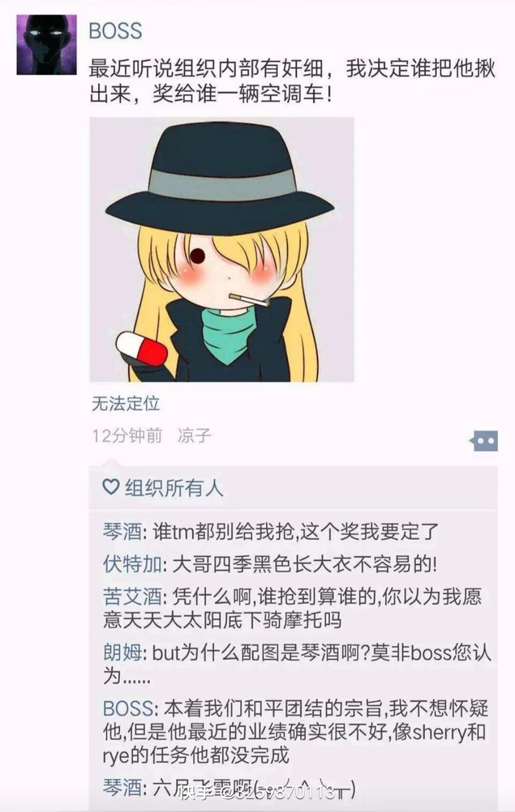515x812 pixels.
Task: Reply to 朗姆's comment about 配图
Action: (x=297, y=664)
